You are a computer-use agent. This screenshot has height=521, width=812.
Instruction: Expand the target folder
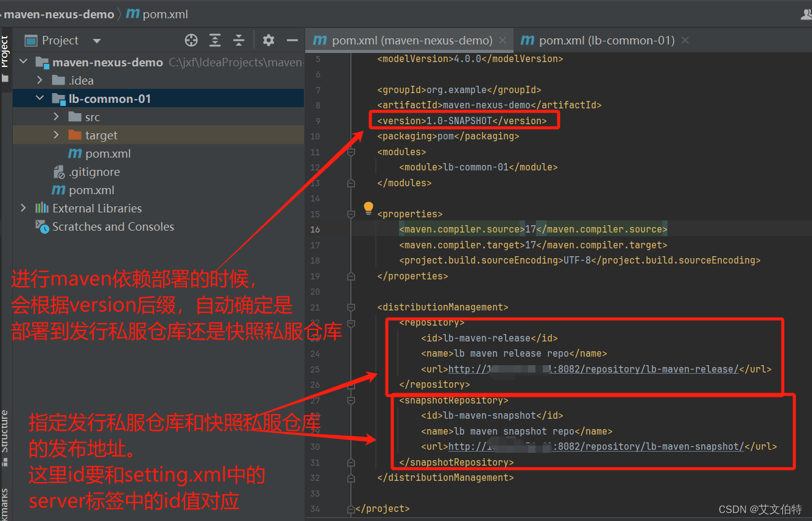click(56, 135)
